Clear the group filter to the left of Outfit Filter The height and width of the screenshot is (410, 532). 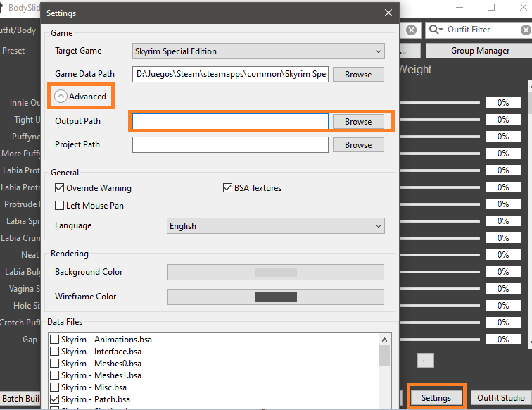click(x=411, y=30)
